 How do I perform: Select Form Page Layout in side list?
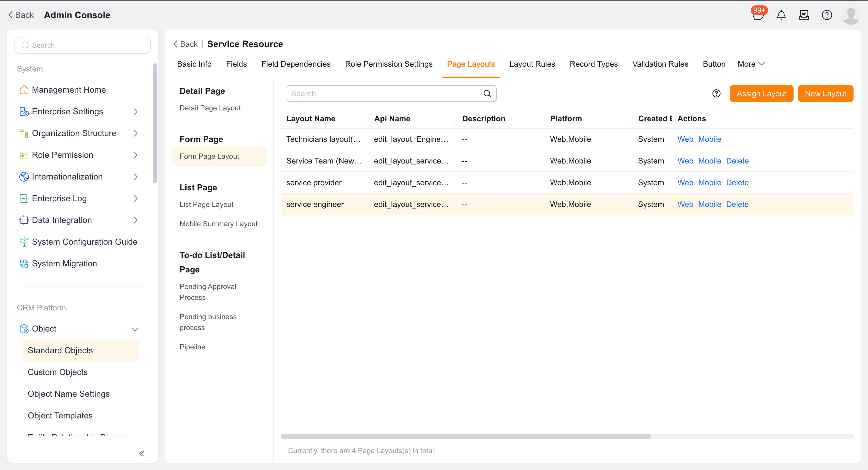(x=219, y=156)
